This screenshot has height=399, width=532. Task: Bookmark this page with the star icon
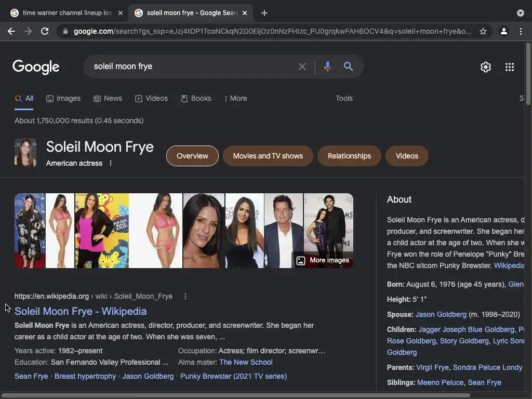click(x=483, y=32)
